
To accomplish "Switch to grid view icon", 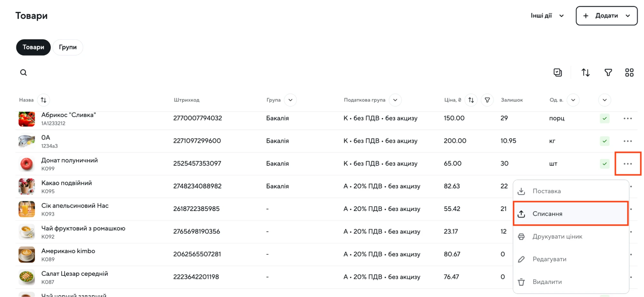I will coord(629,73).
